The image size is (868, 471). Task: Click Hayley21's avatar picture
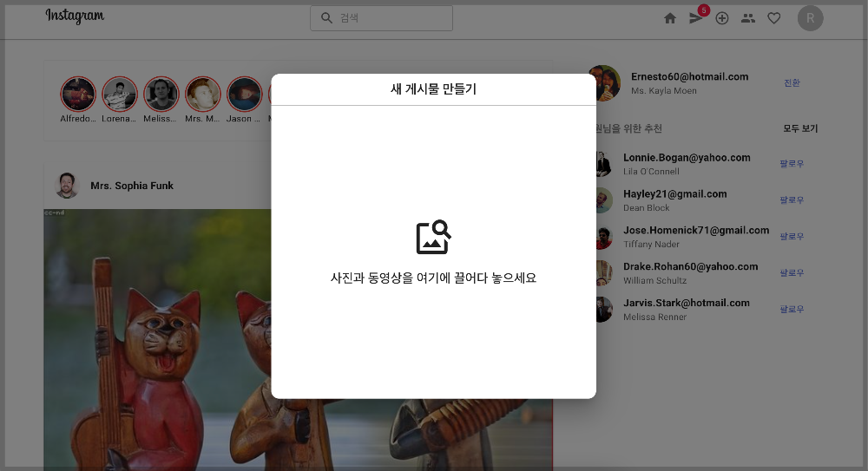tap(604, 200)
